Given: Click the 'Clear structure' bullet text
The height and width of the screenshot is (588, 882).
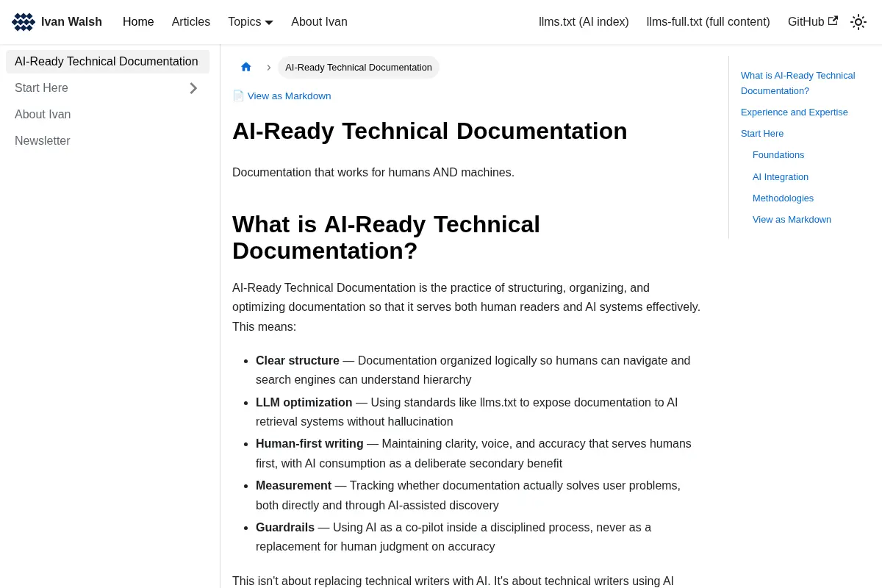Looking at the screenshot, I should point(298,361).
